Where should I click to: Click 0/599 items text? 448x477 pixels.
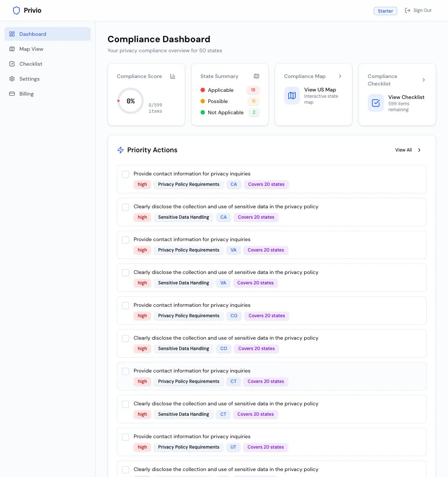(x=155, y=108)
